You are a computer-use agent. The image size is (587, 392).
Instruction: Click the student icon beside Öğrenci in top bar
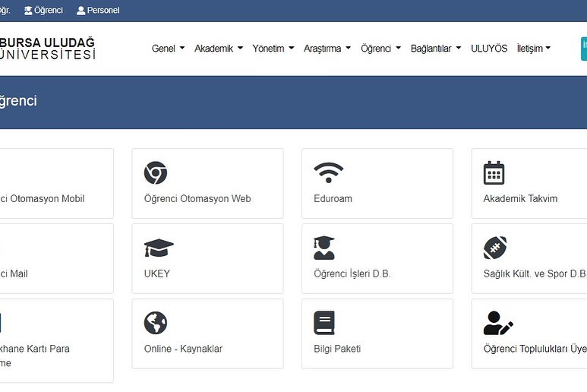click(28, 11)
